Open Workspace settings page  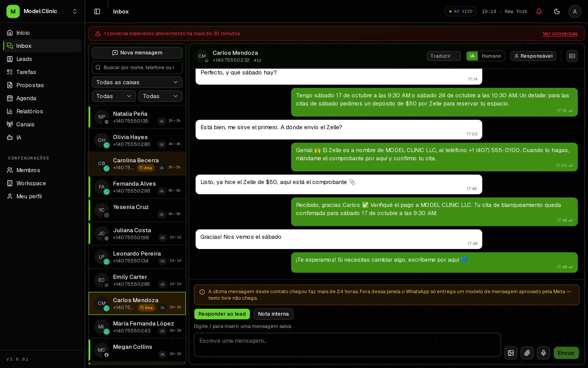click(x=42, y=183)
